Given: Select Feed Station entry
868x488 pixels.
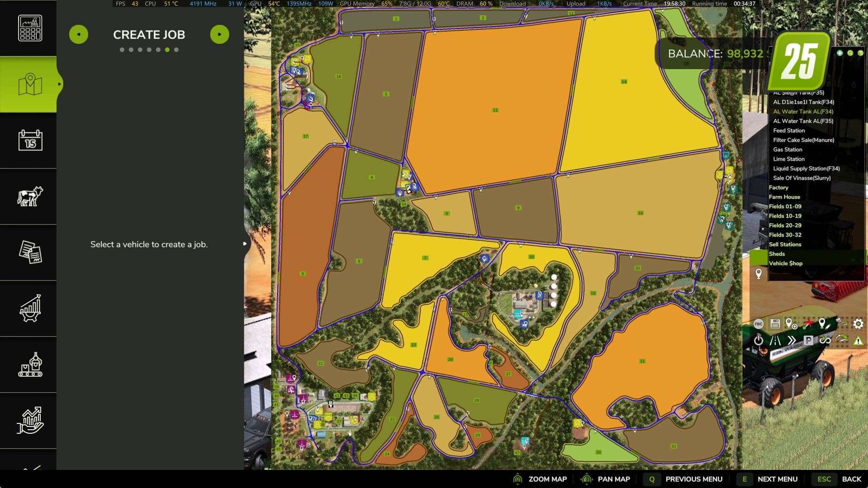Looking at the screenshot, I should click(789, 131).
